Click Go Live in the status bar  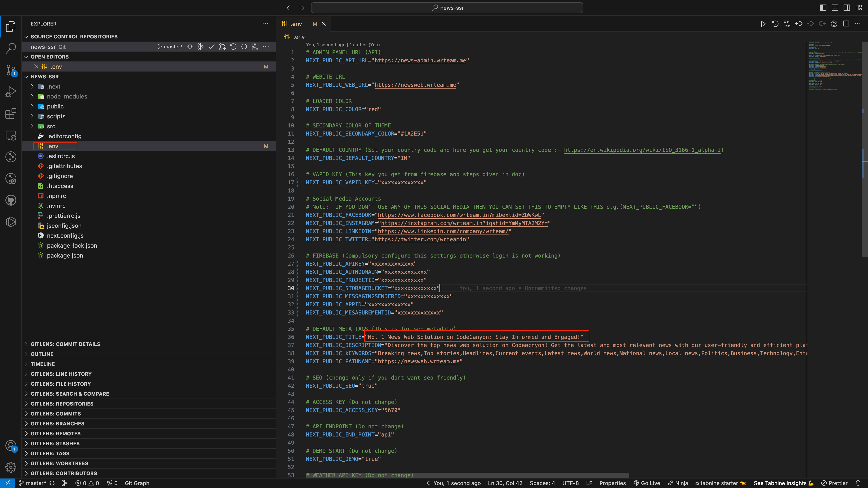click(647, 483)
